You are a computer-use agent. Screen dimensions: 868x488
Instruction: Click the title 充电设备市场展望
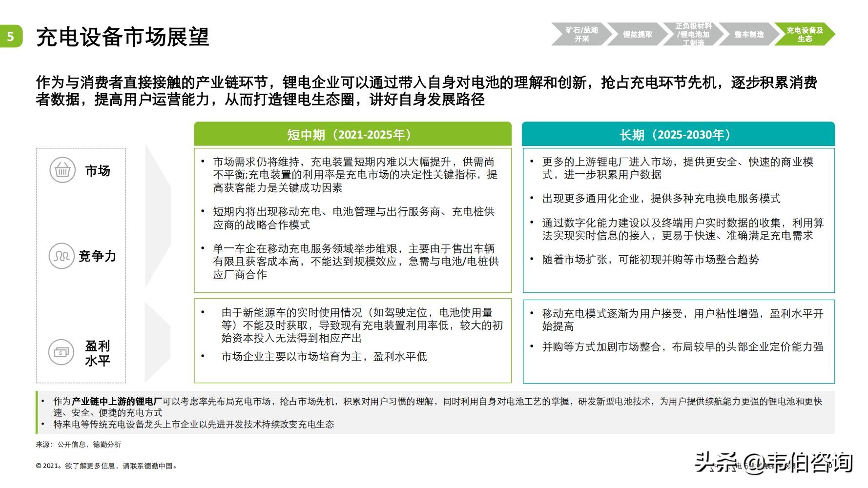coord(123,37)
